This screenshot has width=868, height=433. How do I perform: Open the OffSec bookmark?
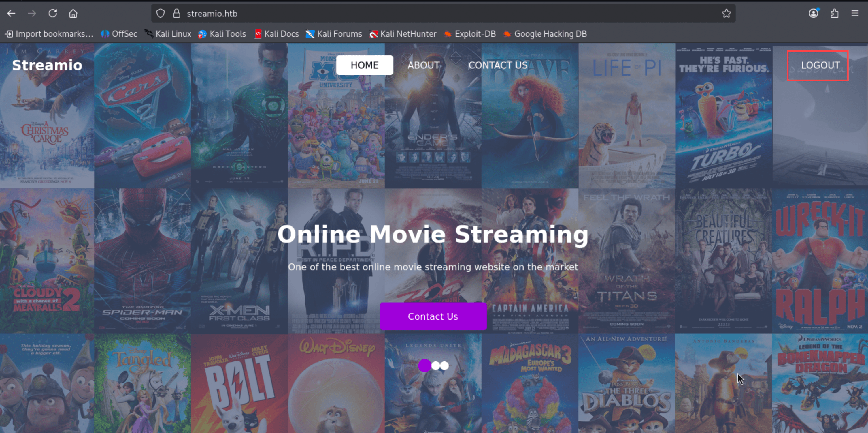pos(119,34)
